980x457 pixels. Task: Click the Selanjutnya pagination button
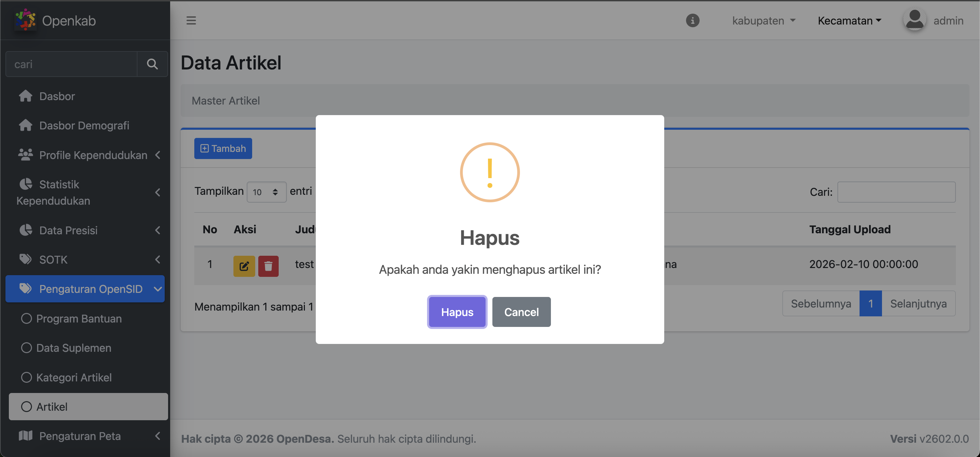click(x=918, y=303)
